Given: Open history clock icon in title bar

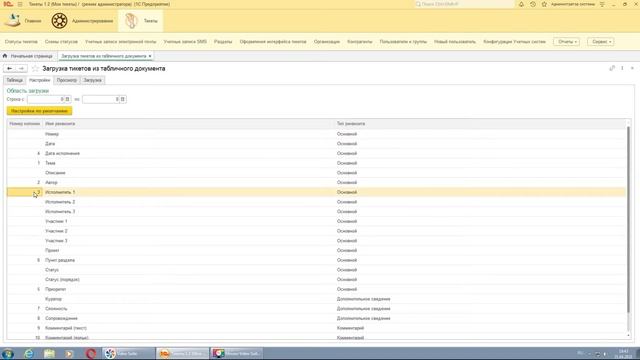Looking at the screenshot, I should coord(533,4).
